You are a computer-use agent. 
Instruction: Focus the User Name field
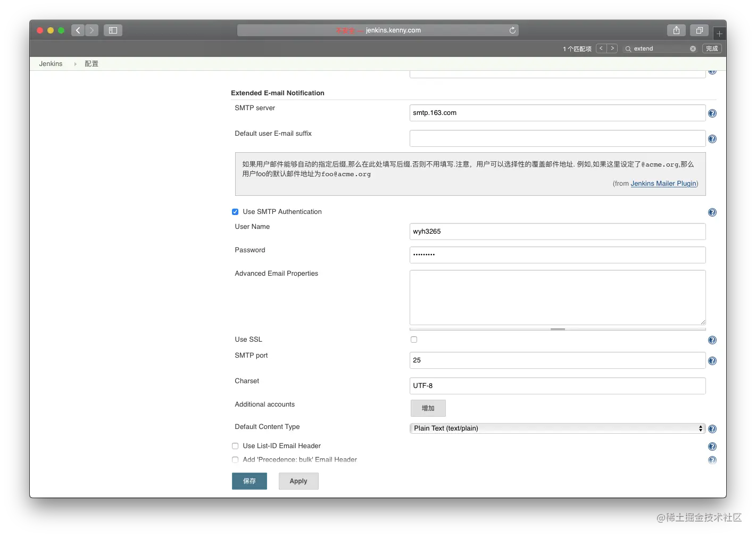tap(558, 232)
